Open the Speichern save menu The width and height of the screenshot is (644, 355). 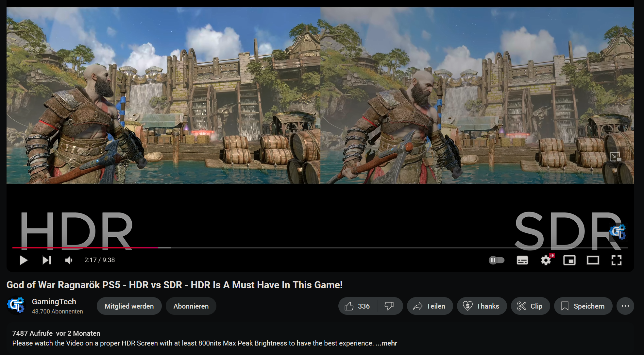click(x=583, y=306)
